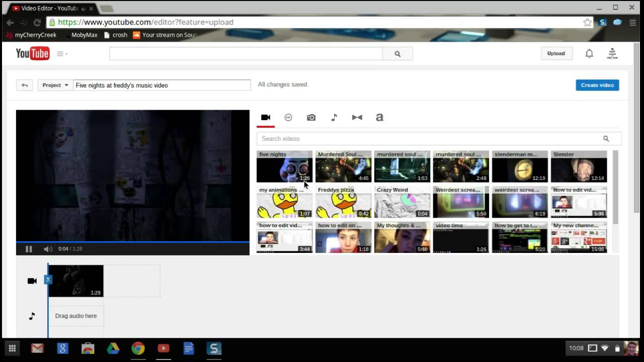Click the browser back arrow
The height and width of the screenshot is (362, 644).
10,23
